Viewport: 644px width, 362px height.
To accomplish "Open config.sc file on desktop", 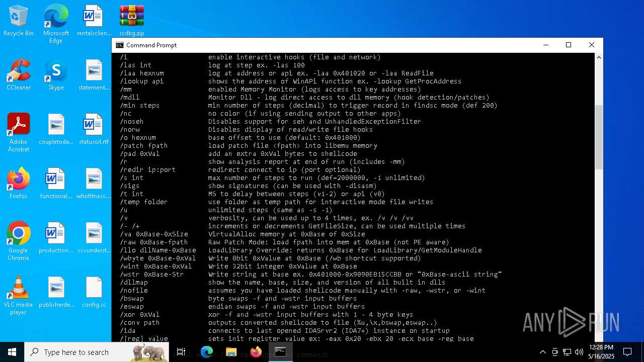I will coord(94,292).
